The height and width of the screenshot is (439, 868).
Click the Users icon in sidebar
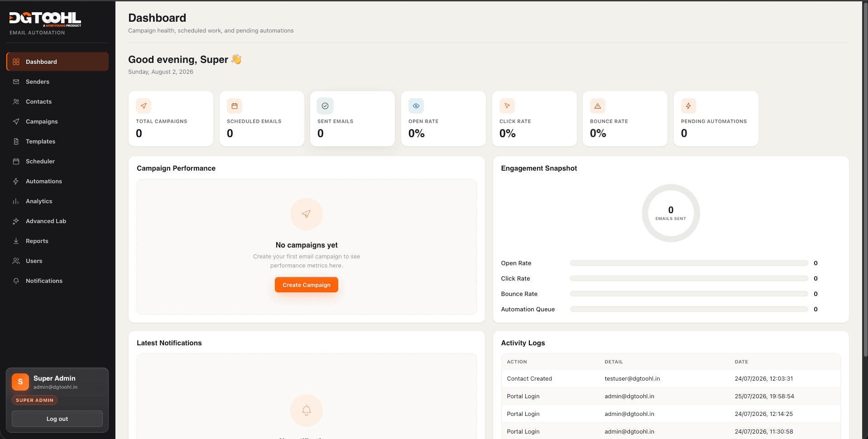[16, 261]
